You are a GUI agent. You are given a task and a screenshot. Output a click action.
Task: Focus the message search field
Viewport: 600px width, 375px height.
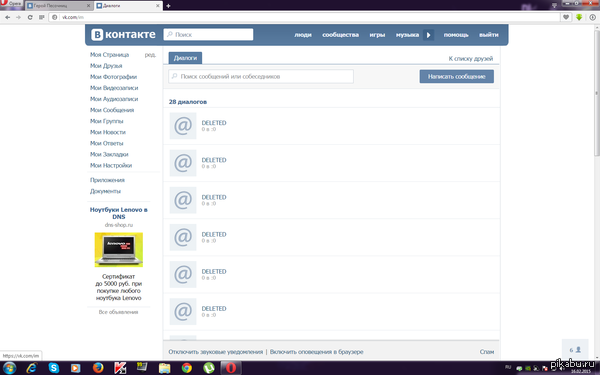(x=261, y=77)
